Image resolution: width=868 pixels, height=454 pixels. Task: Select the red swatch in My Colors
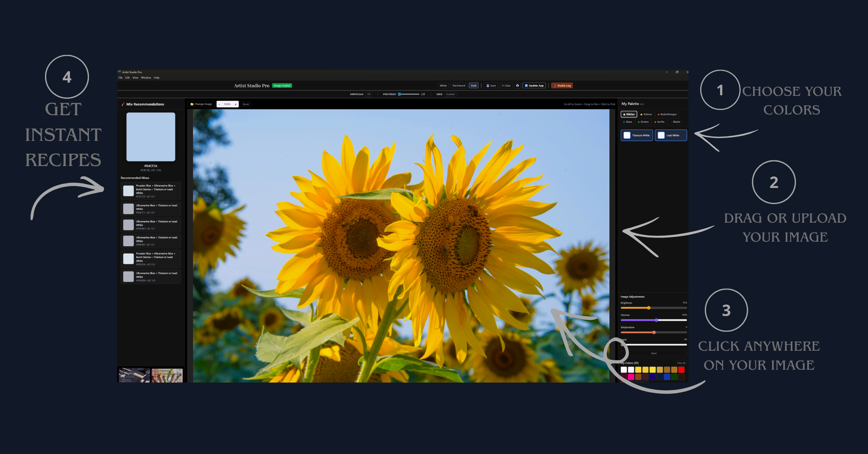click(681, 370)
